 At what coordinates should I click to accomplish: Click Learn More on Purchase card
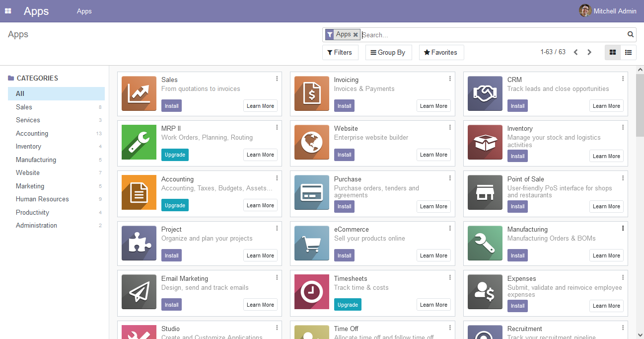click(x=433, y=206)
